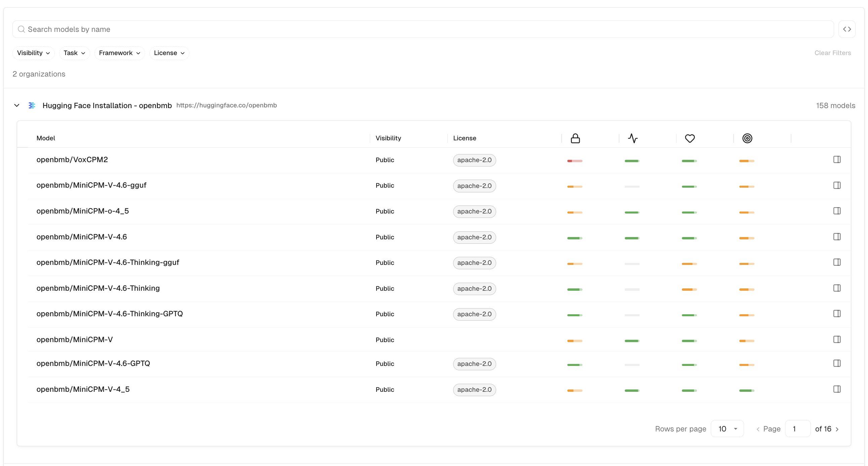Click green security bar for MiniCPM-V-4.6-Thinking
868x466 pixels.
pos(575,289)
